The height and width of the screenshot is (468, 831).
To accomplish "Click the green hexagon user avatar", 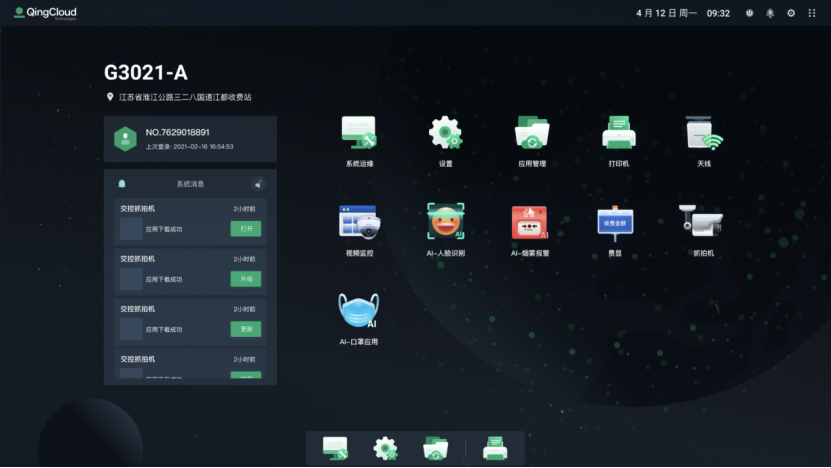I will [125, 139].
